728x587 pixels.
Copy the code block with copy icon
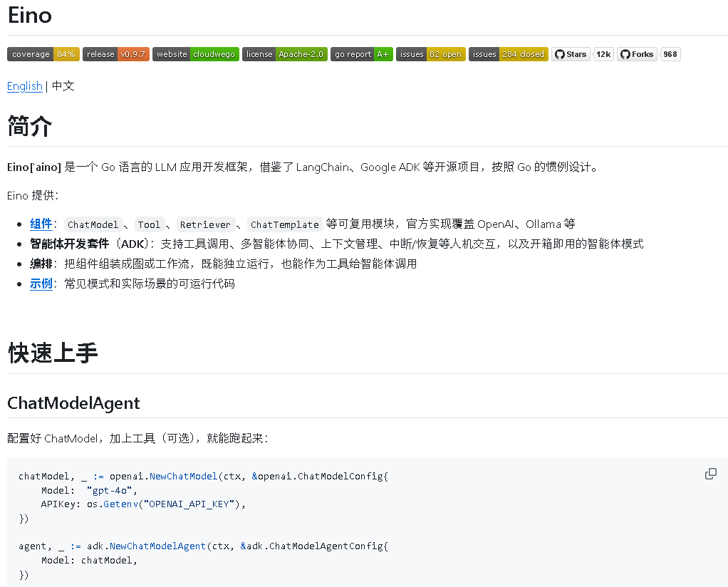(x=711, y=474)
